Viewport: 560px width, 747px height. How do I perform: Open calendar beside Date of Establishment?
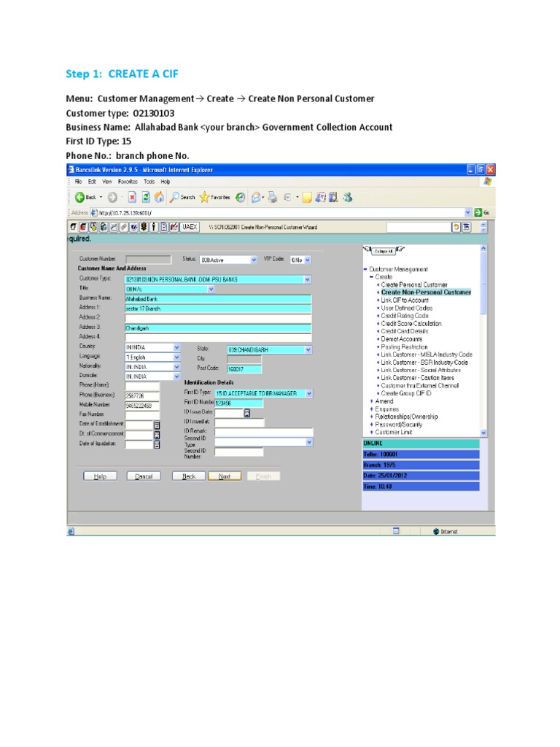pos(157,424)
